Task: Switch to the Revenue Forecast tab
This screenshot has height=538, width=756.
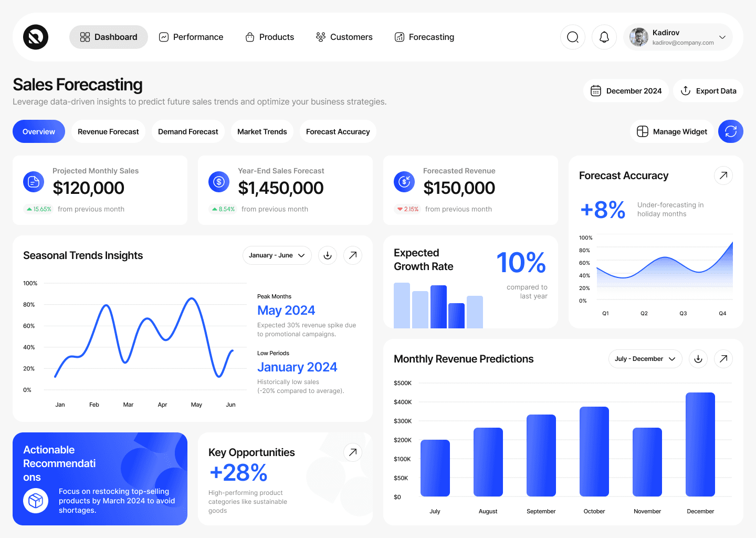Action: click(108, 131)
